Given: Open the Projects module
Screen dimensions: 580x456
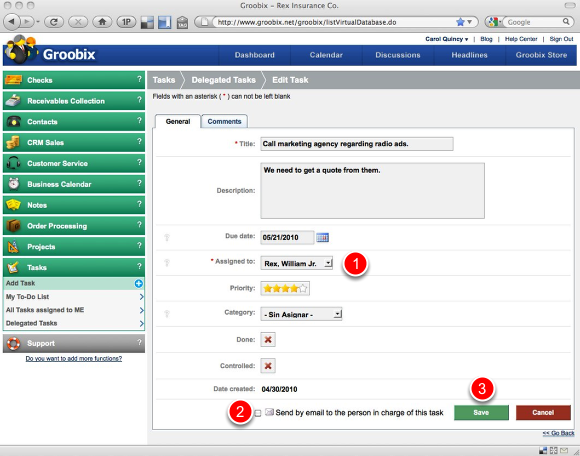Looking at the screenshot, I should [74, 246].
